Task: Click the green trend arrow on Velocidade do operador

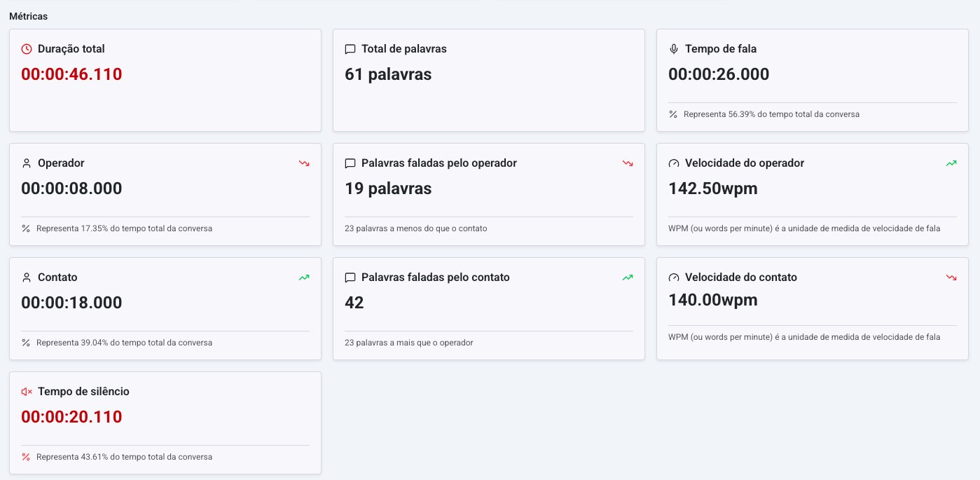Action: [951, 163]
